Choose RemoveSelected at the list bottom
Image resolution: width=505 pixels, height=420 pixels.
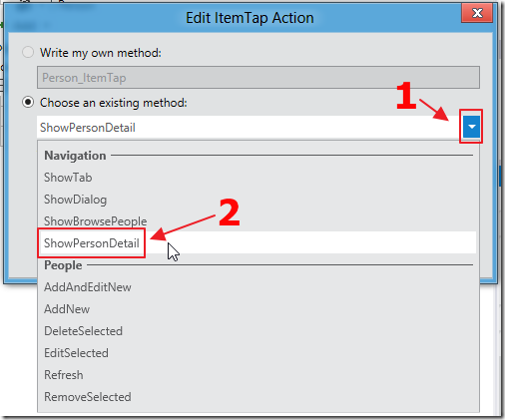tap(88, 397)
